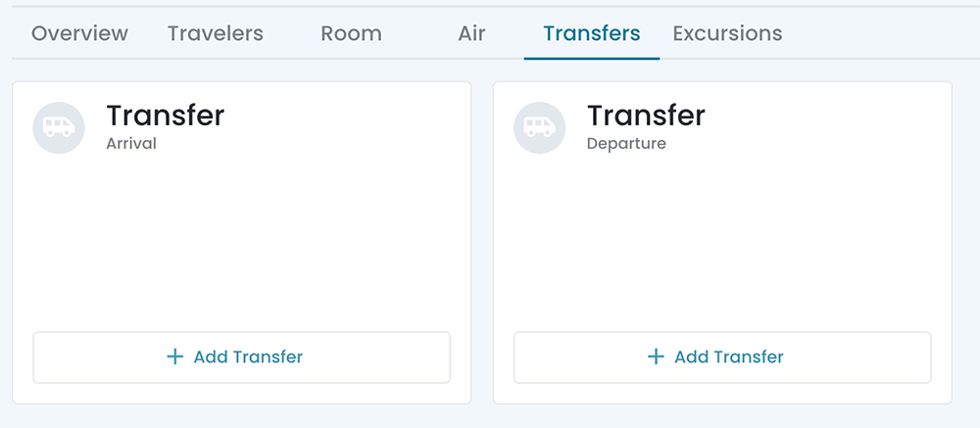
Task: Click the Departure transfer shuttle van icon
Action: point(540,127)
